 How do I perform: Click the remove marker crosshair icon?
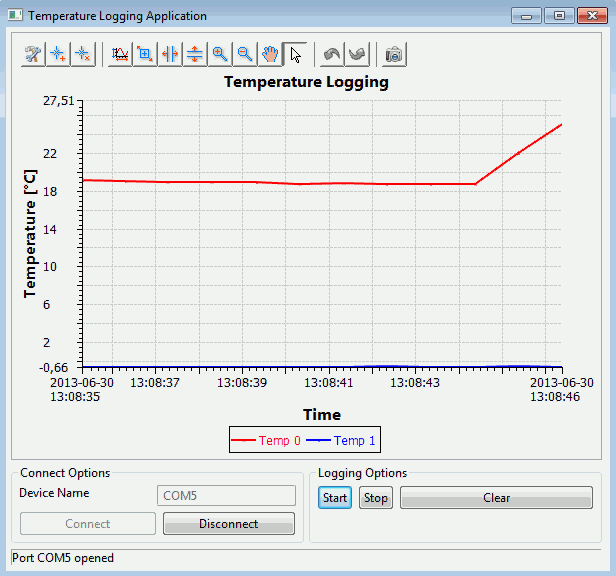(x=83, y=55)
